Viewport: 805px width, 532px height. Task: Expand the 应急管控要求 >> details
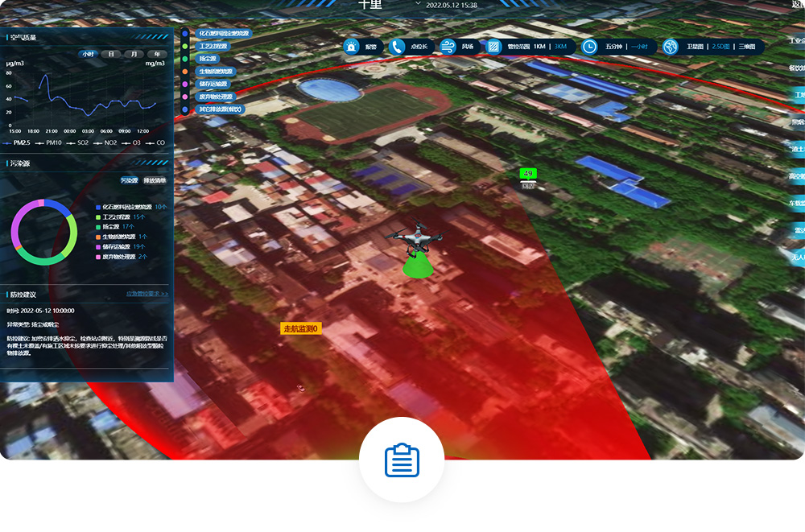(147, 294)
